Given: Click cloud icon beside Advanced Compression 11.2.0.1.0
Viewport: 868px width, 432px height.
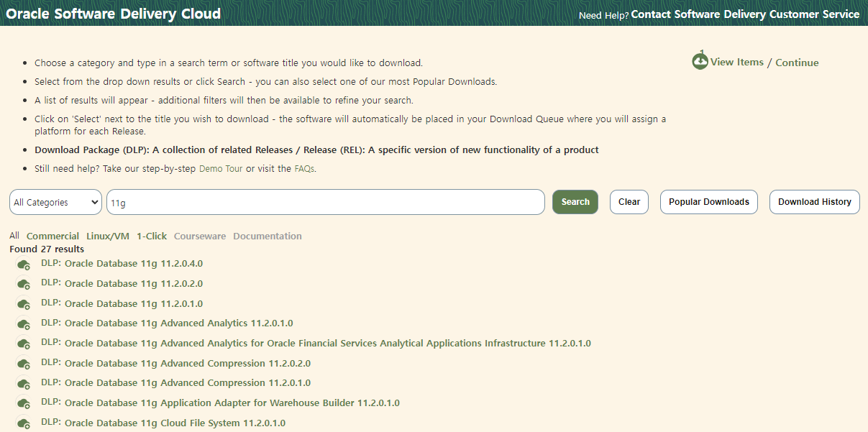Looking at the screenshot, I should coord(24,384).
